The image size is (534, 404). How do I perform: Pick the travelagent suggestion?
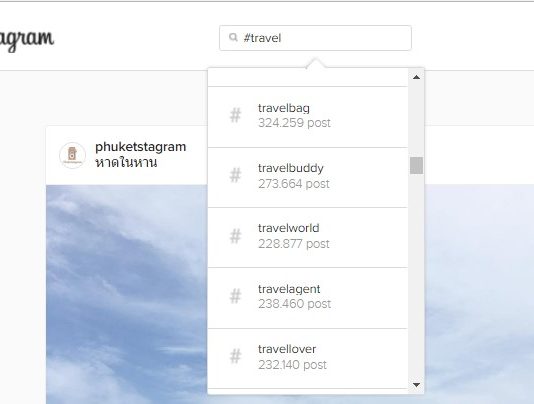coord(308,298)
